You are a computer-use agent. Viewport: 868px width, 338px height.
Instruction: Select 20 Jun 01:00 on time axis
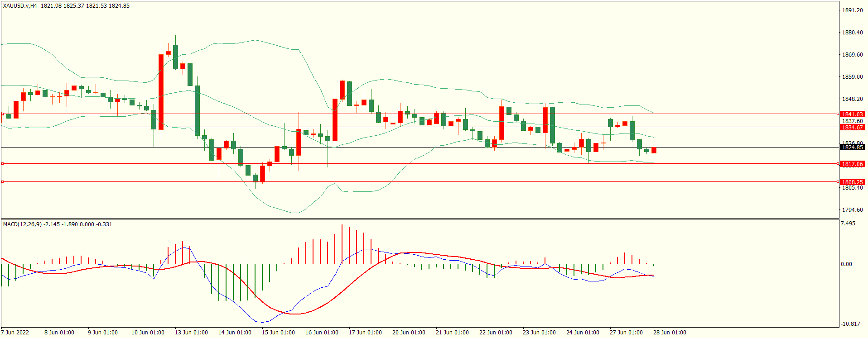409,333
